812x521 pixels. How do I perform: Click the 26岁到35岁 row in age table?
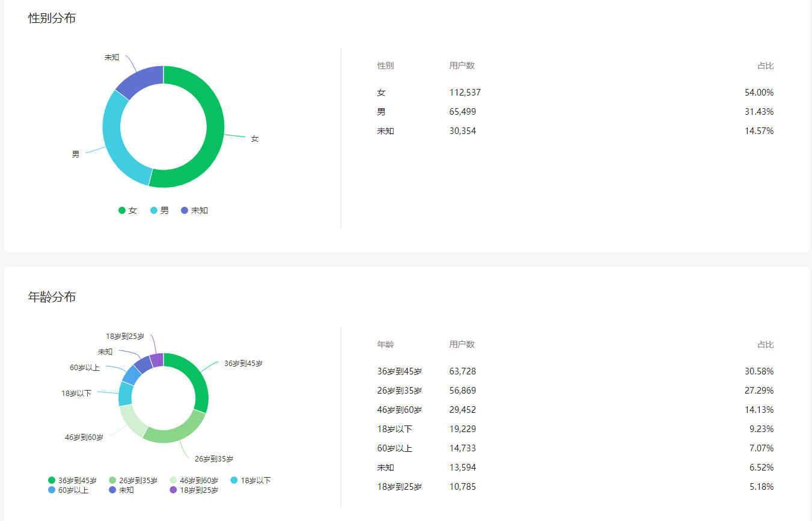click(x=576, y=391)
